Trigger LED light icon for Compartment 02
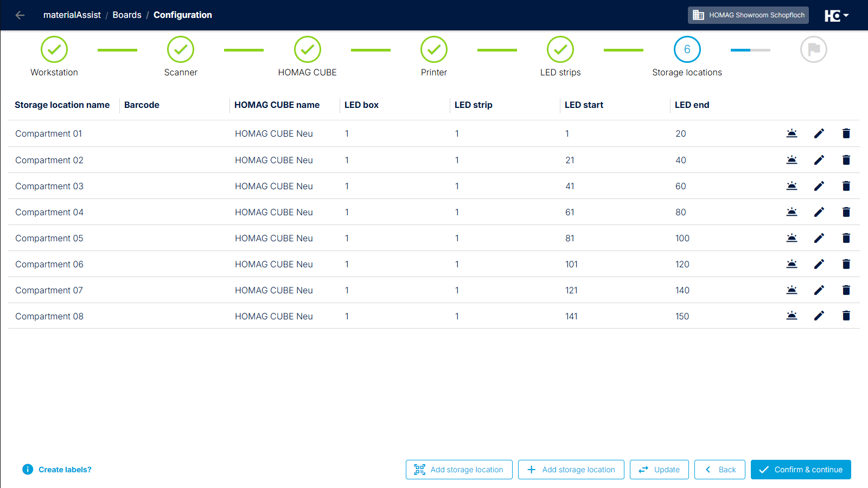The width and height of the screenshot is (868, 488). (792, 160)
